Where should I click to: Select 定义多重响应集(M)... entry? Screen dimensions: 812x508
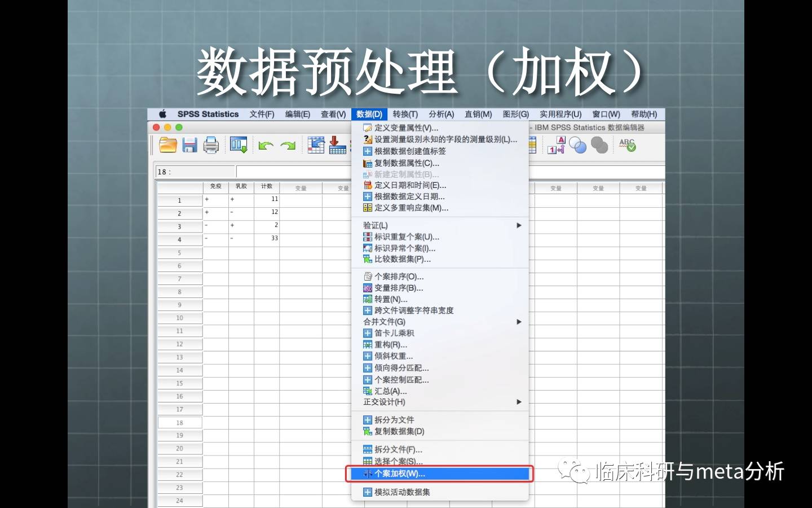pos(440,208)
